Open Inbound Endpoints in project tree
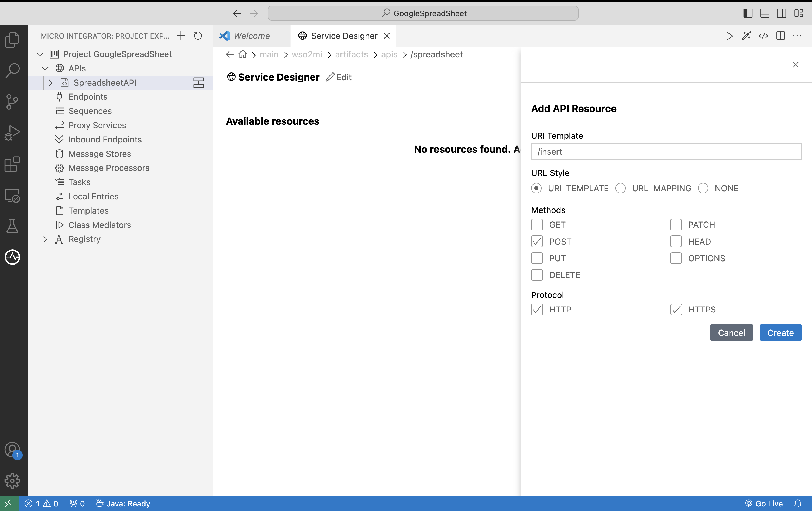This screenshot has width=812, height=511. point(105,140)
